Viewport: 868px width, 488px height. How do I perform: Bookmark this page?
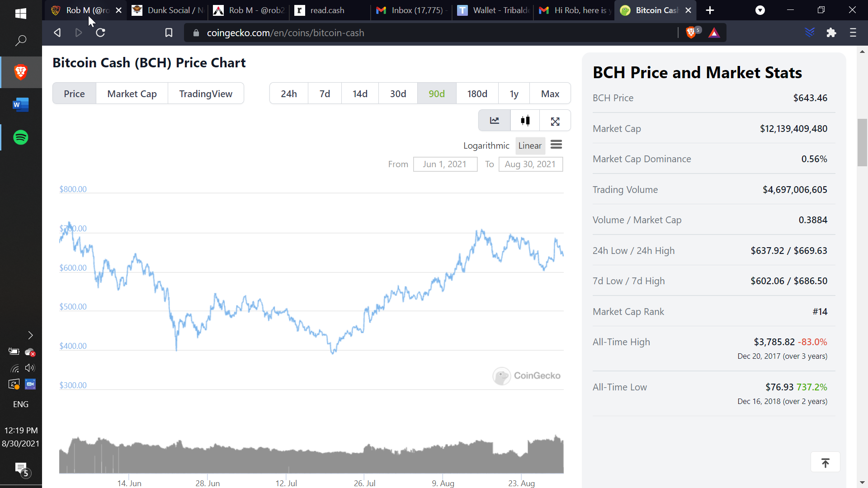point(169,33)
